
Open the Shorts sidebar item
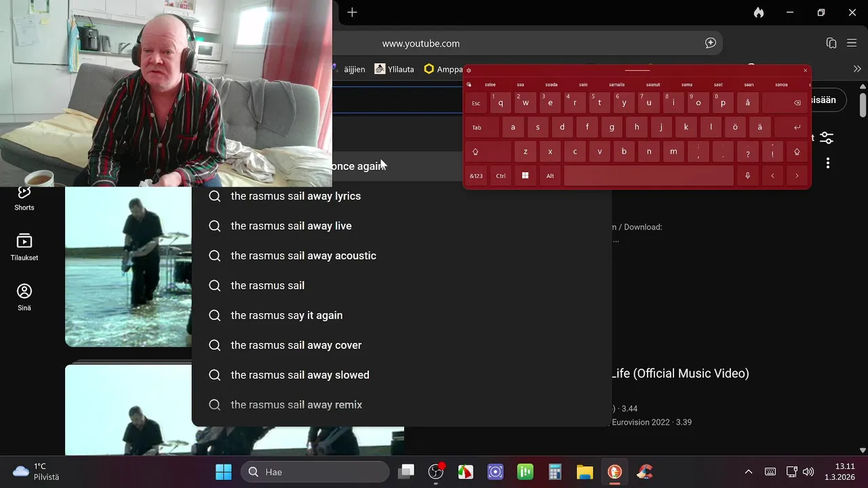click(x=24, y=199)
